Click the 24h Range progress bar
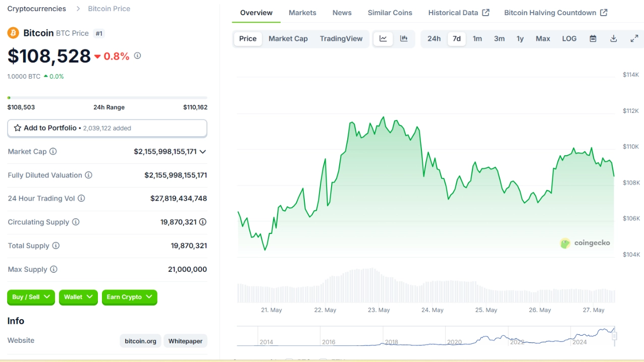The height and width of the screenshot is (362, 644). (x=107, y=97)
